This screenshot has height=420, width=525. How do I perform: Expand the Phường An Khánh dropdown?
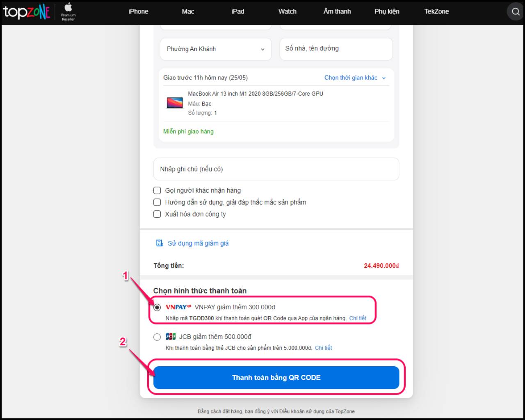point(216,49)
